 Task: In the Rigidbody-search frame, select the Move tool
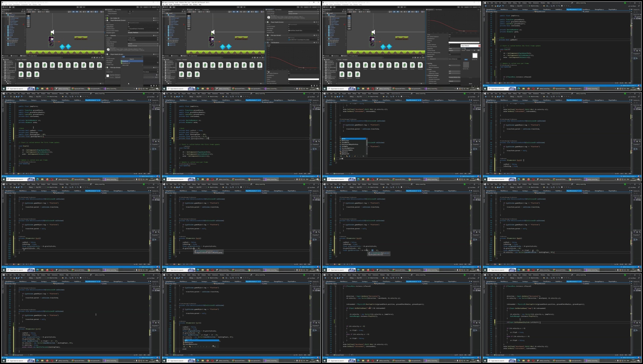(x=28, y=18)
